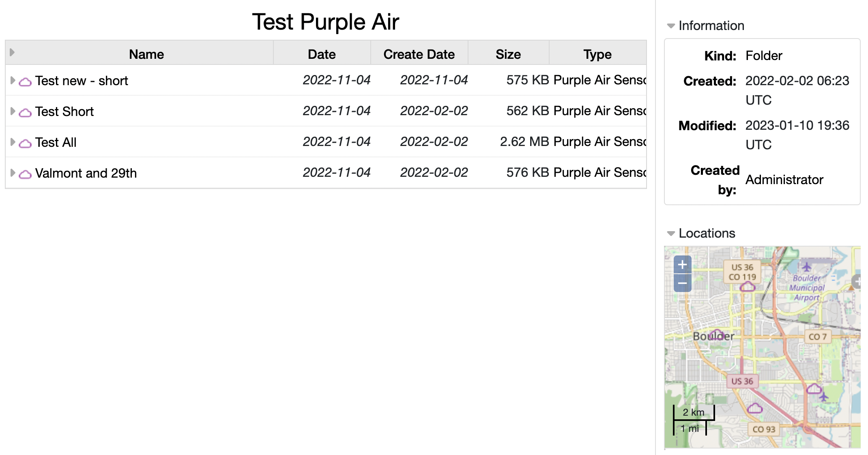
Task: Expand the Test All row
Action: click(x=13, y=142)
